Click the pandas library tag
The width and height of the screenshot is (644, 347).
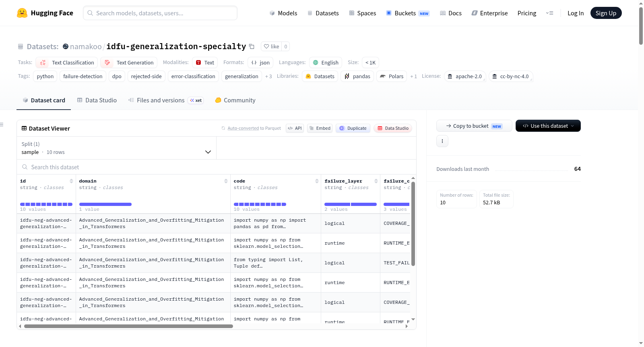click(x=357, y=76)
